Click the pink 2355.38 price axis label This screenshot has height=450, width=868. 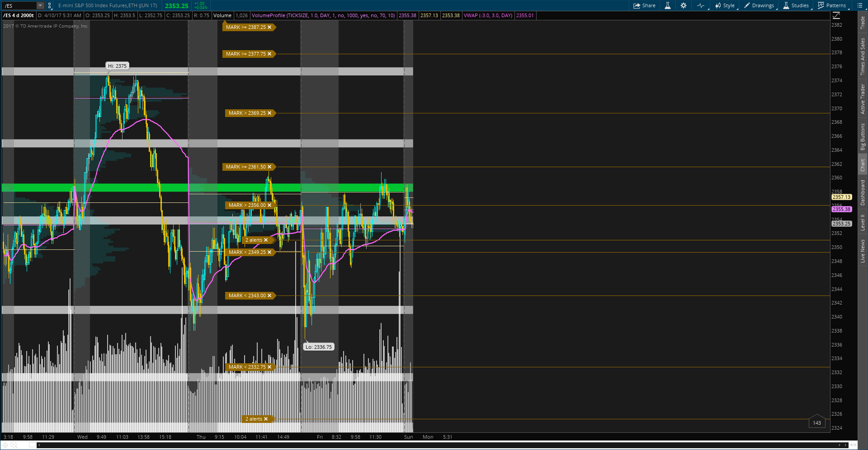coord(842,209)
